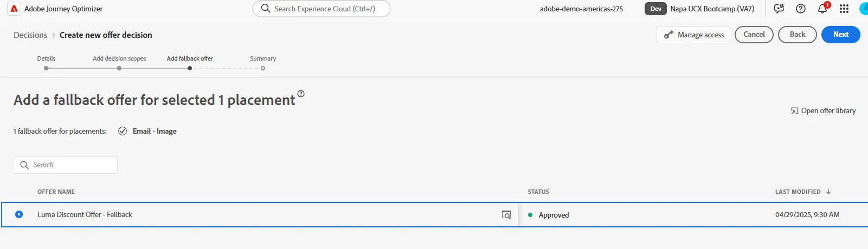The width and height of the screenshot is (868, 249).
Task: Open the help question mark icon
Action: (801, 9)
